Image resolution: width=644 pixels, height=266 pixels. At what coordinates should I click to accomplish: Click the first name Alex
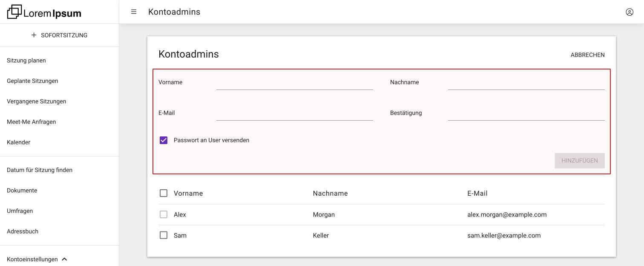click(x=180, y=215)
